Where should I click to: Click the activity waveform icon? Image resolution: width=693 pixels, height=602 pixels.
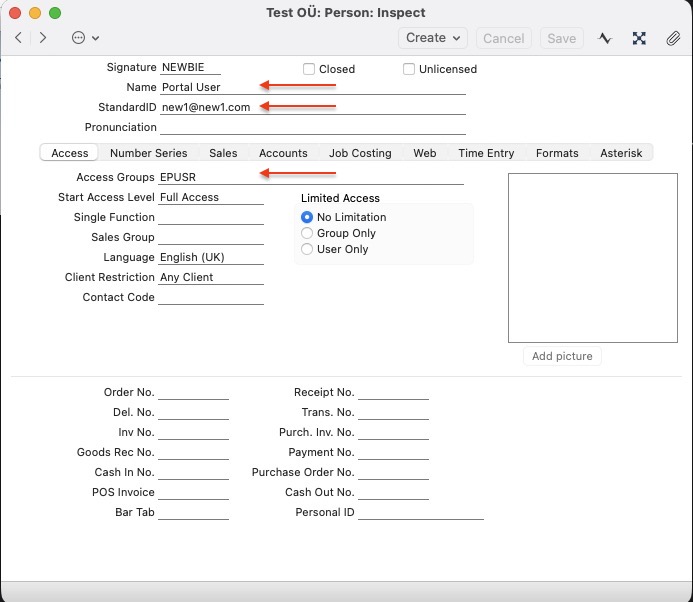(605, 38)
